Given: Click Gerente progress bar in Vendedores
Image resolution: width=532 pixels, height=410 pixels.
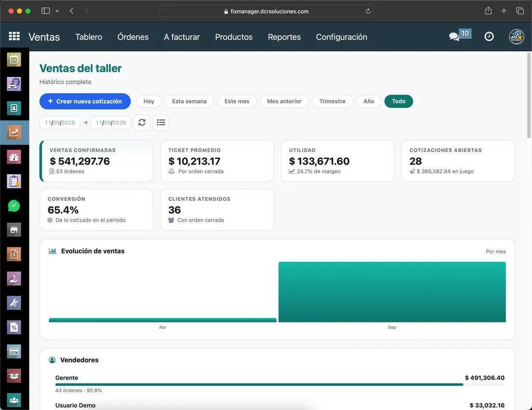Looking at the screenshot, I should (280, 384).
